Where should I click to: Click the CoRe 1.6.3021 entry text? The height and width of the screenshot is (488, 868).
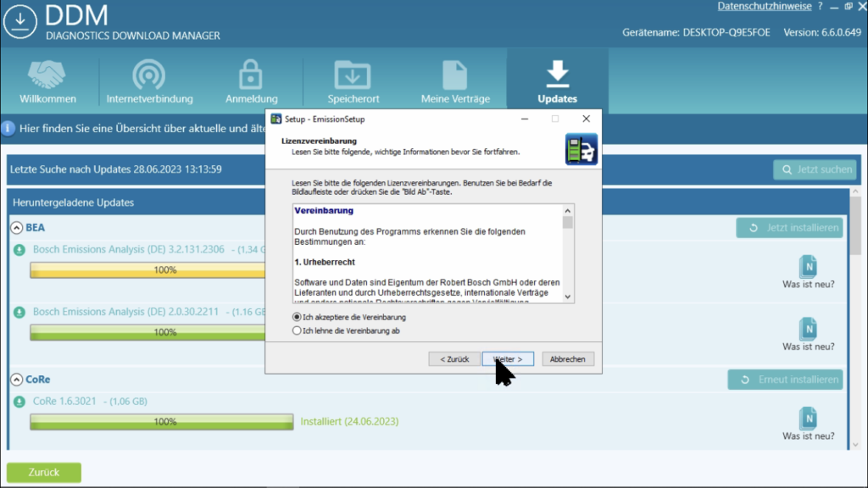tap(64, 402)
